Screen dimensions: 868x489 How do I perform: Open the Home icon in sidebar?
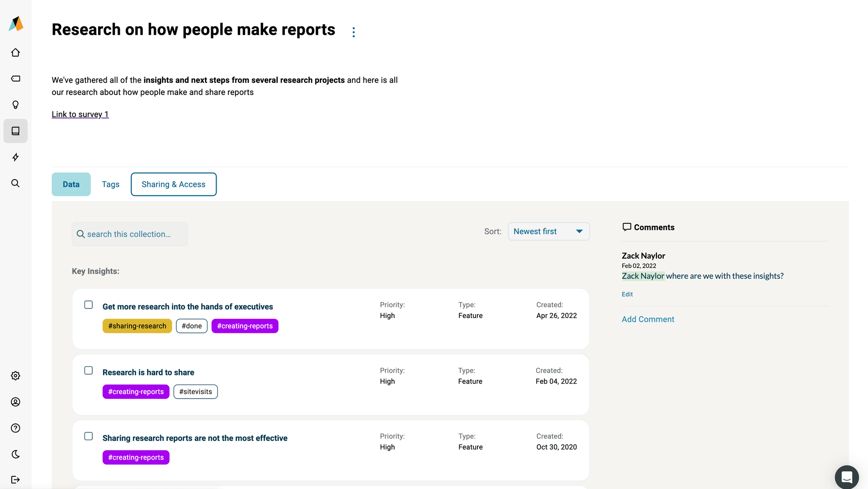pos(15,52)
